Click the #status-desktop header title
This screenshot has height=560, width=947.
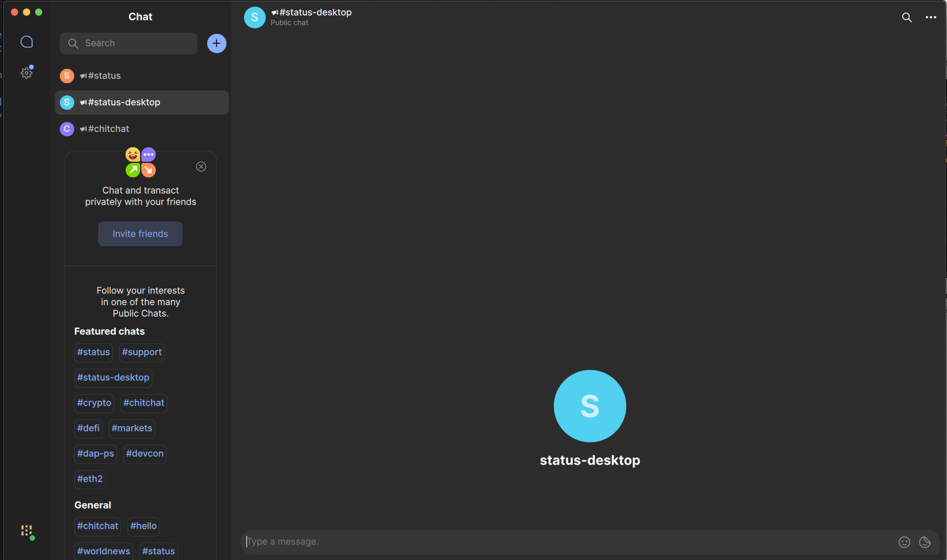coord(315,12)
